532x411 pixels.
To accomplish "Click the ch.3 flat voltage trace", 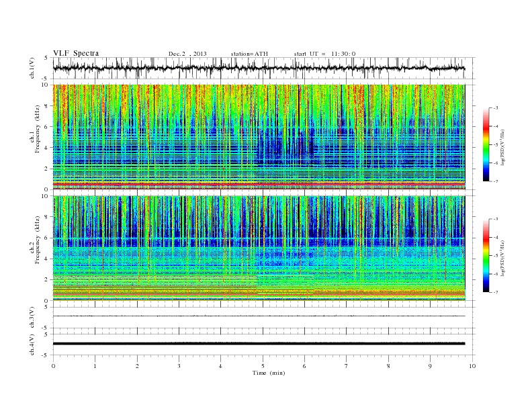I will click(x=259, y=316).
